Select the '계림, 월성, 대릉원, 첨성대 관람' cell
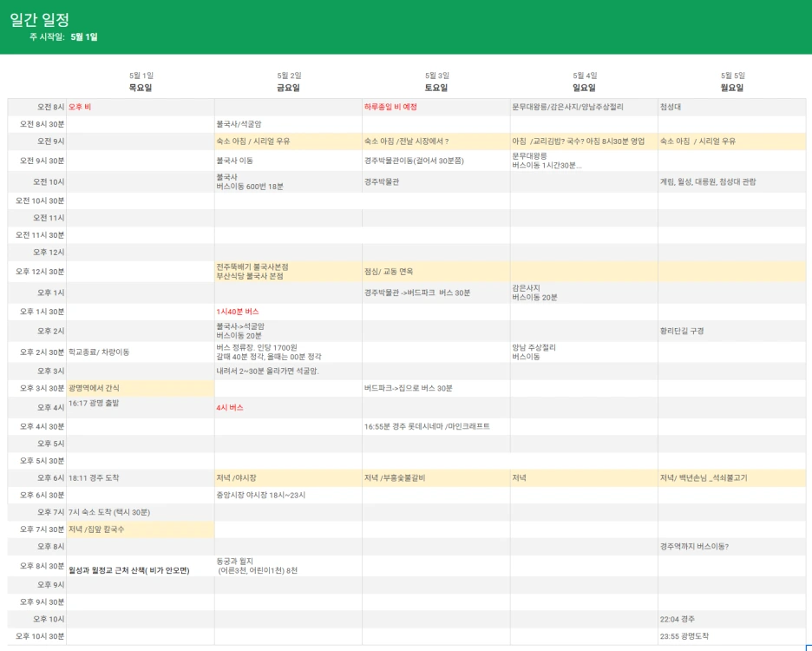Screen dimensions: 812x651 (x=731, y=182)
